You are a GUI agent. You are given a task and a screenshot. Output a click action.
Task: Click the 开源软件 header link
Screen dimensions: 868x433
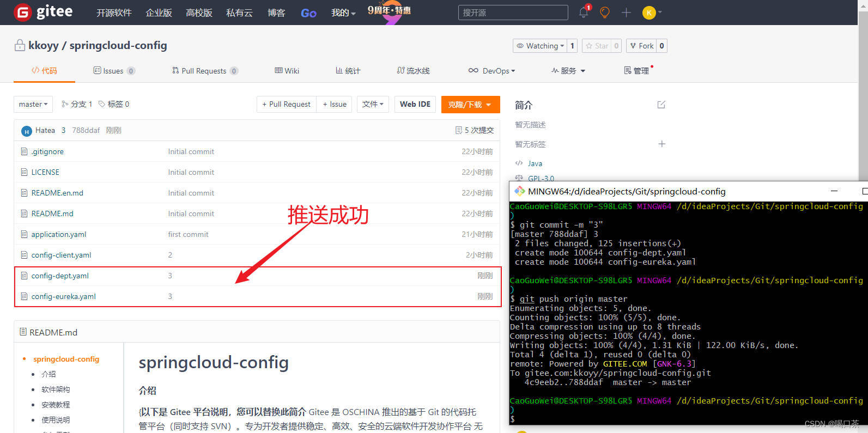point(114,13)
